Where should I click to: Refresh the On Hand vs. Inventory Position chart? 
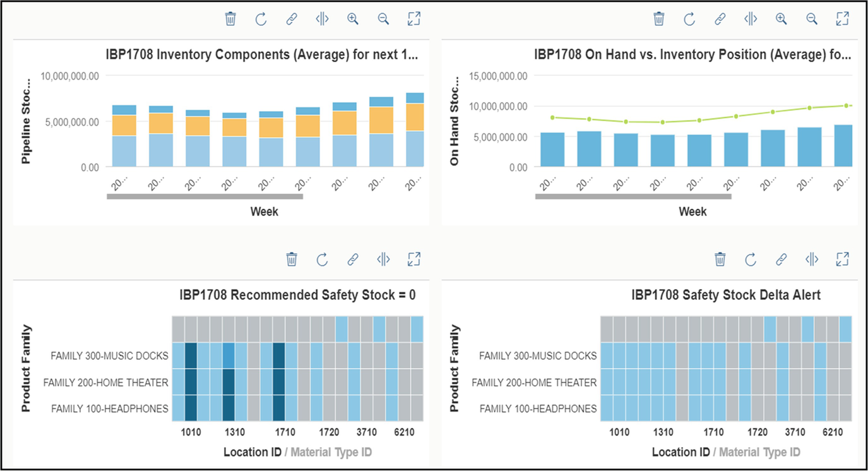pos(689,19)
